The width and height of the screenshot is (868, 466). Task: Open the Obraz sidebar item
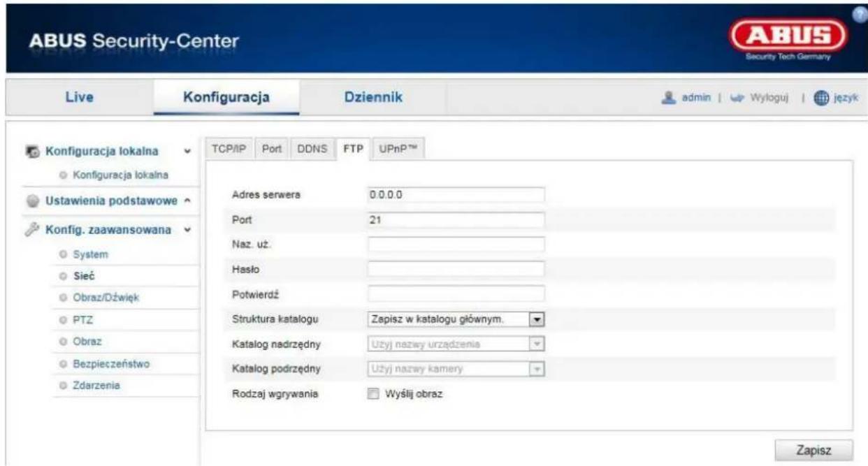(x=89, y=342)
